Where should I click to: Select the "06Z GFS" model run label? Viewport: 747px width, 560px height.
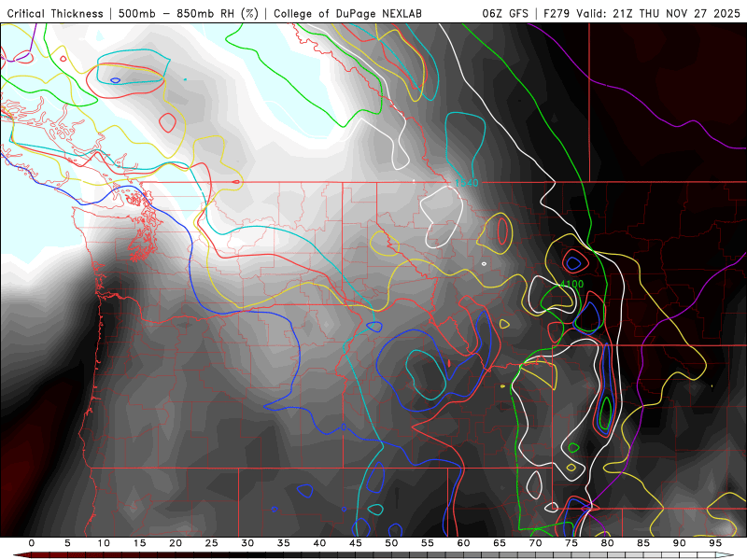(x=505, y=13)
